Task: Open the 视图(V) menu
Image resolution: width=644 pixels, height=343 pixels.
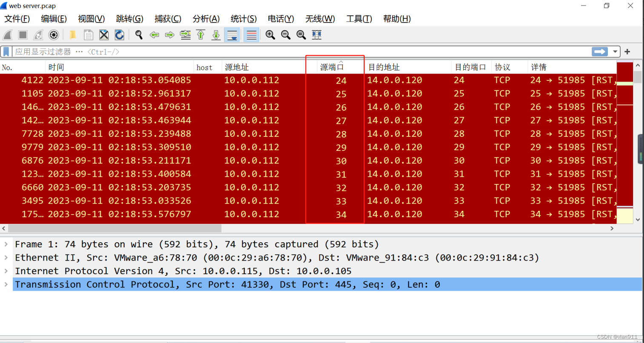Action: click(91, 19)
